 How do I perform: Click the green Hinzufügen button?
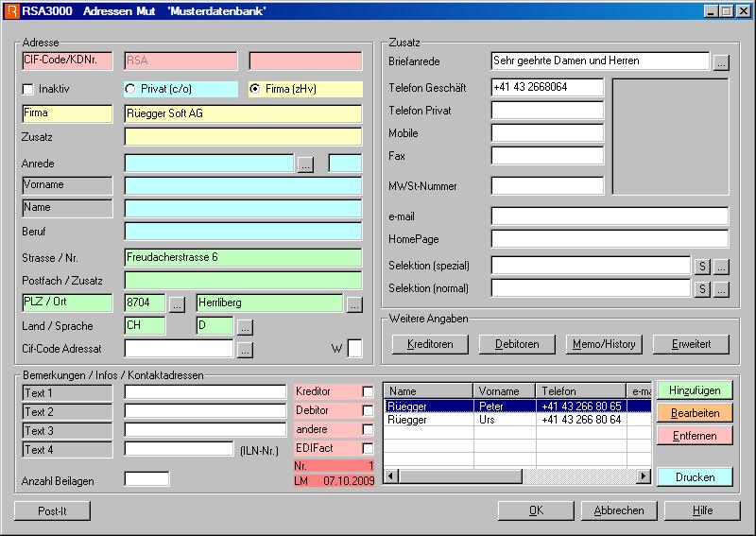(695, 390)
